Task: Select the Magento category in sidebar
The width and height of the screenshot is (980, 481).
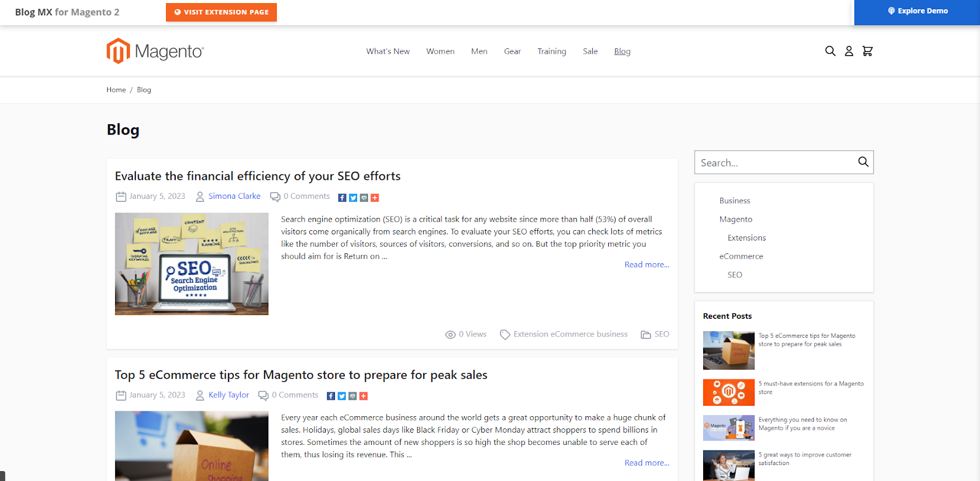Action: [x=736, y=219]
